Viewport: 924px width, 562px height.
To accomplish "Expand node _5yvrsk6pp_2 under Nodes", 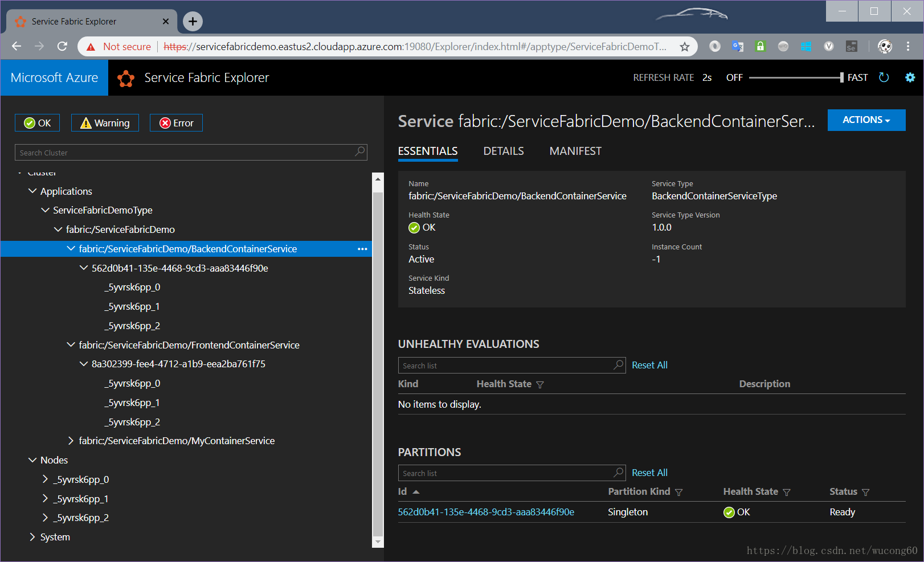I will pos(45,518).
